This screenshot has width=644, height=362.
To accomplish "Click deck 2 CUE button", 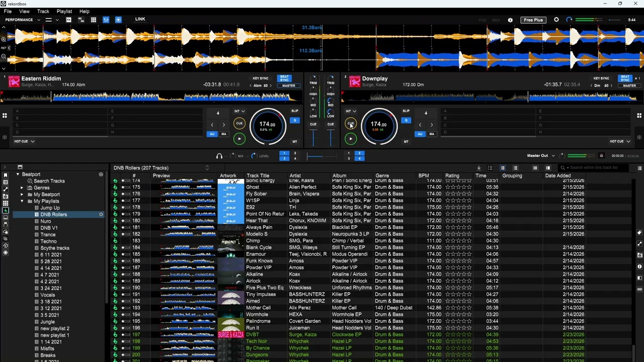I will point(351,124).
